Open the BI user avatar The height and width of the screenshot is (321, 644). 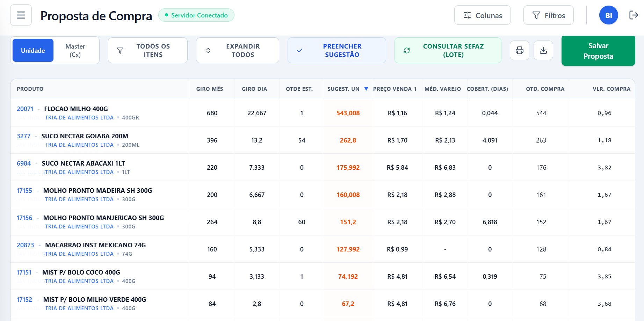pos(608,15)
